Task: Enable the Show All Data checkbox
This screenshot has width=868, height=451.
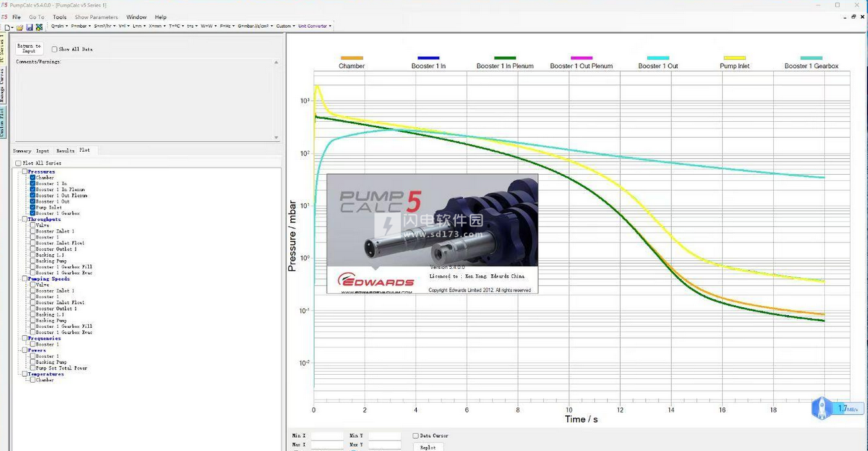Action: point(54,50)
